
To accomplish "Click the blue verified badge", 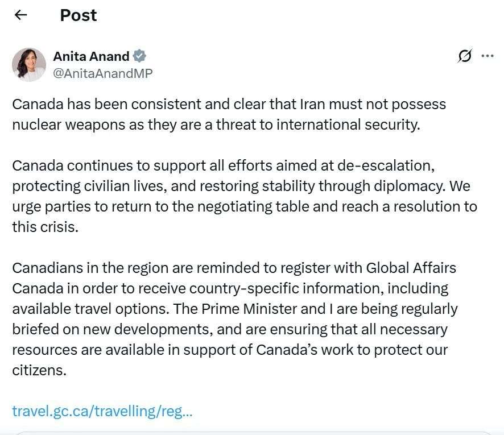I will 139,56.
